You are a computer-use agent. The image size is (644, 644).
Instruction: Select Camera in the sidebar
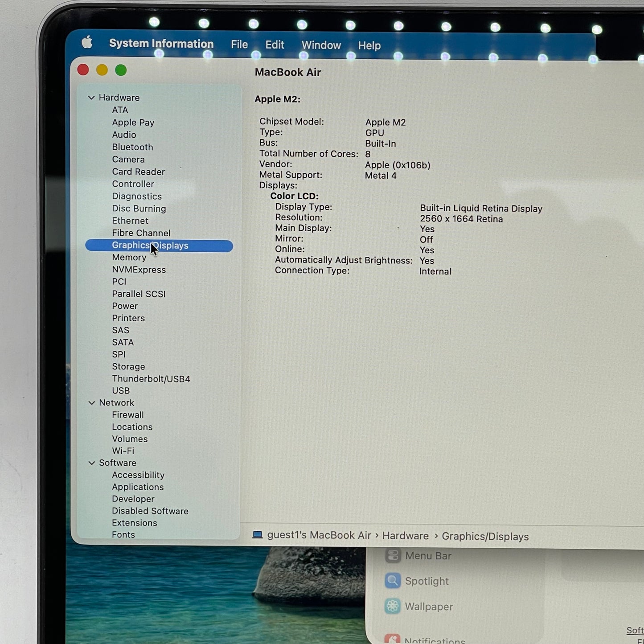click(128, 160)
